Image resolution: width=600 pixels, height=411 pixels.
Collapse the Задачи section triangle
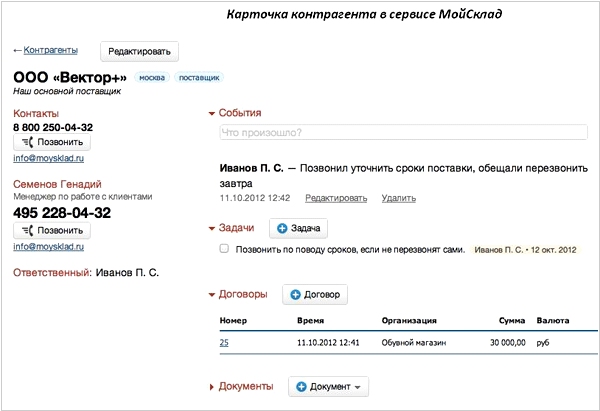tap(212, 229)
